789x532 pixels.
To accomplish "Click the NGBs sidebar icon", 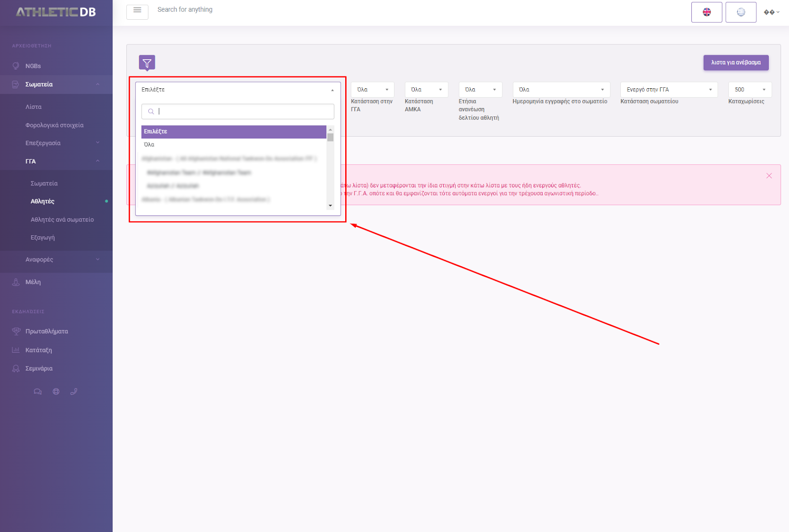I will [16, 66].
